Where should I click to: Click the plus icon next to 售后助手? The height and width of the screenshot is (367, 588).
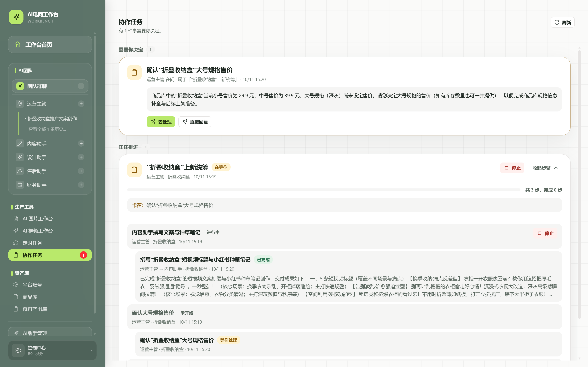point(81,171)
